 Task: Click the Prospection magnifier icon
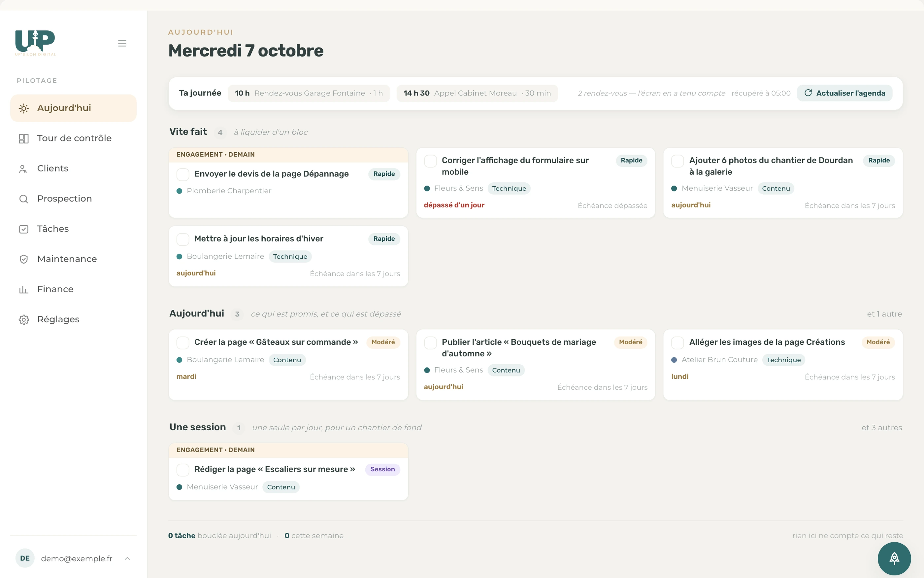tap(24, 199)
